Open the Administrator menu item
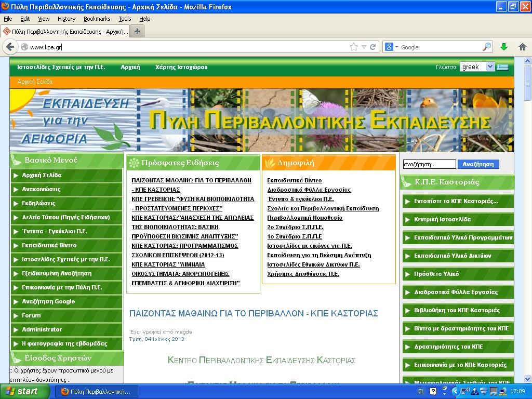This screenshot has height=399, width=532. click(x=66, y=329)
